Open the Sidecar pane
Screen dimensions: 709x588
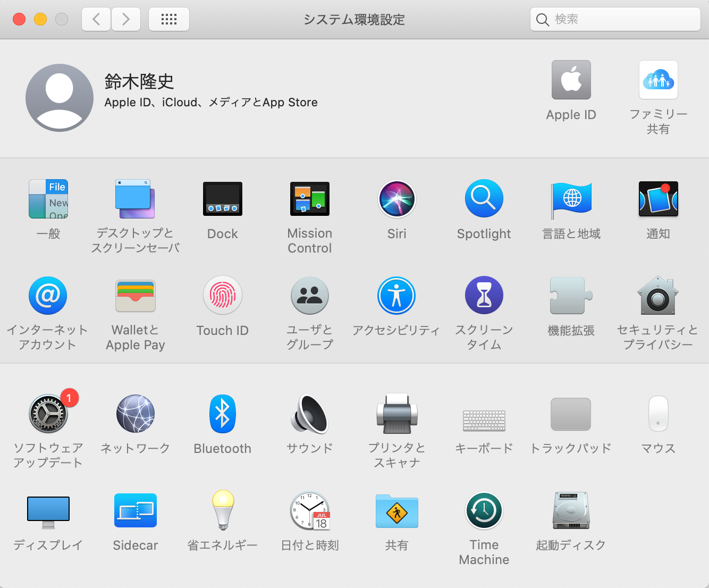click(x=135, y=511)
